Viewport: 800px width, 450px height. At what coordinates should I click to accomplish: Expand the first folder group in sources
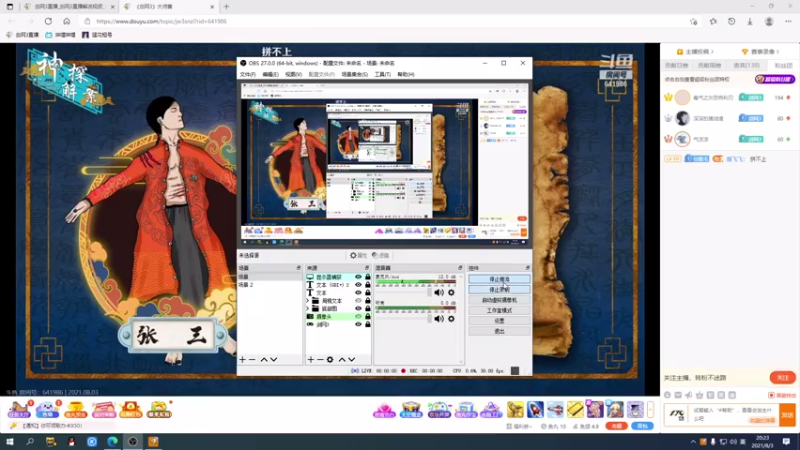pyautogui.click(x=308, y=301)
